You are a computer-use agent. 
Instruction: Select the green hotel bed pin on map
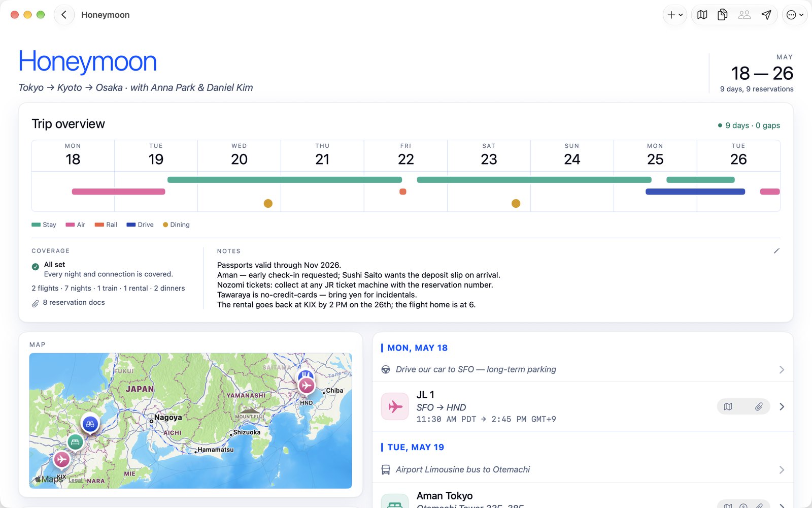[75, 441]
